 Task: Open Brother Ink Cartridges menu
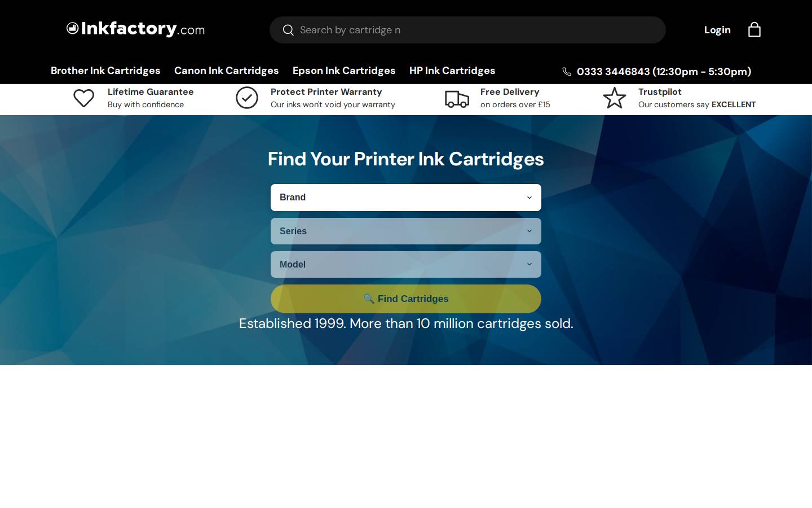(x=105, y=71)
